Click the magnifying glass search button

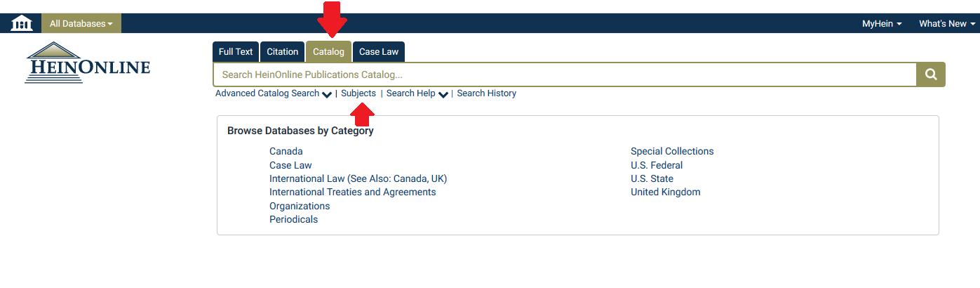[931, 74]
